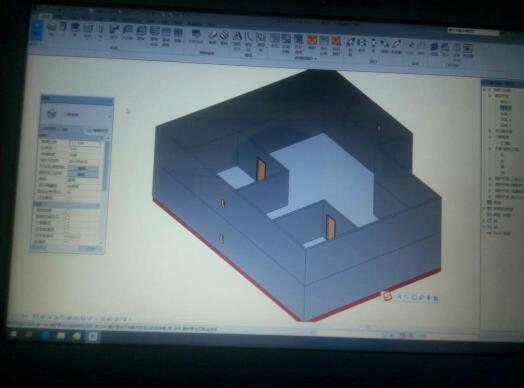The width and height of the screenshot is (524, 388).
Task: Select the large blue Modify tool
Action: [x=37, y=31]
